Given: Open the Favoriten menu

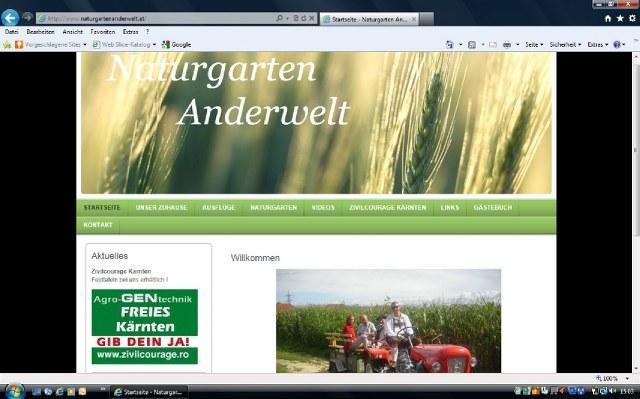Looking at the screenshot, I should click(102, 31).
